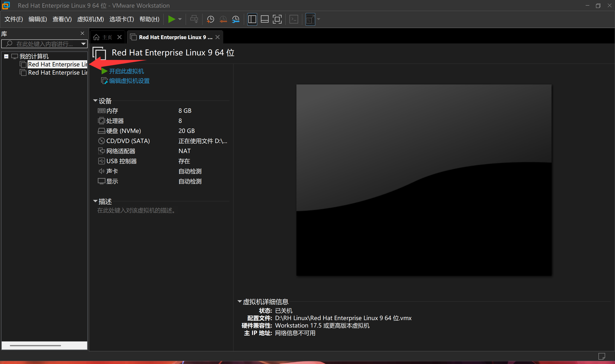
Task: Click the NAT network value
Action: pos(185,151)
